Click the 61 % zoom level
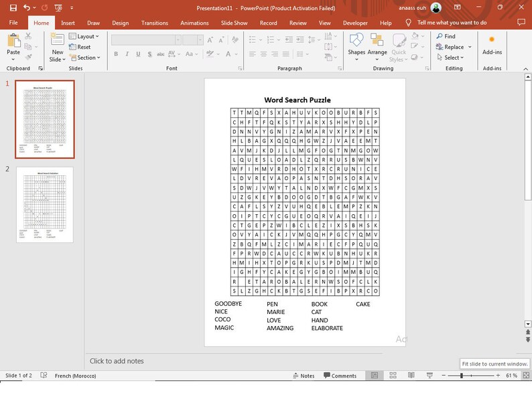 click(x=511, y=376)
